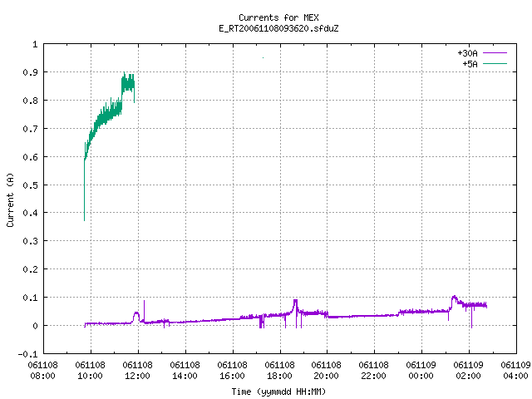
Task: Click the purple +30A legend line sample
Action: tap(495, 53)
